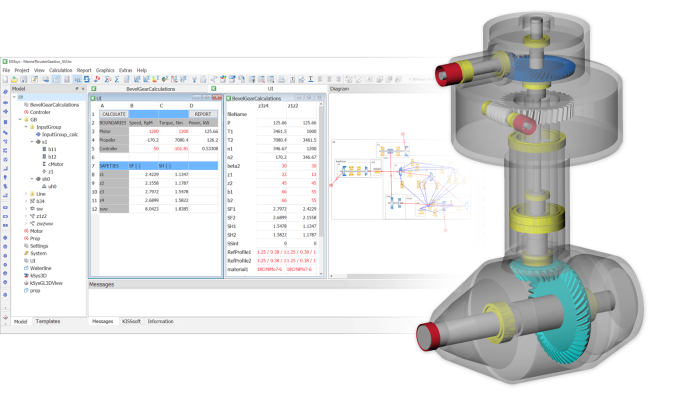
Task: Click the Open project folder icon
Action: pyautogui.click(x=14, y=79)
